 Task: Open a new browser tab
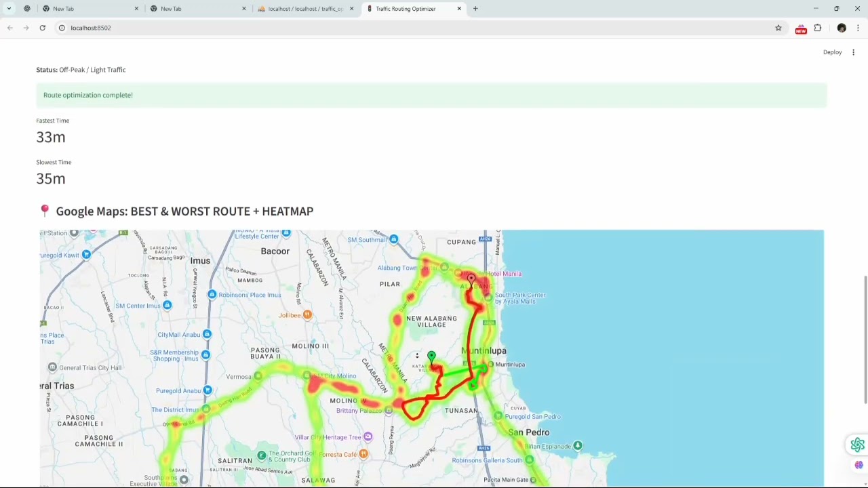[475, 9]
